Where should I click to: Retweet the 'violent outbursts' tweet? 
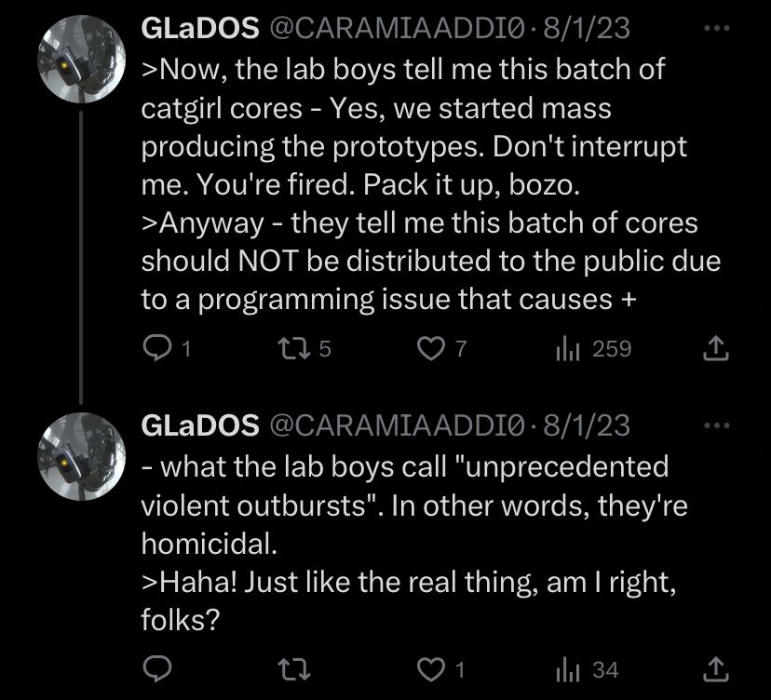[293, 667]
